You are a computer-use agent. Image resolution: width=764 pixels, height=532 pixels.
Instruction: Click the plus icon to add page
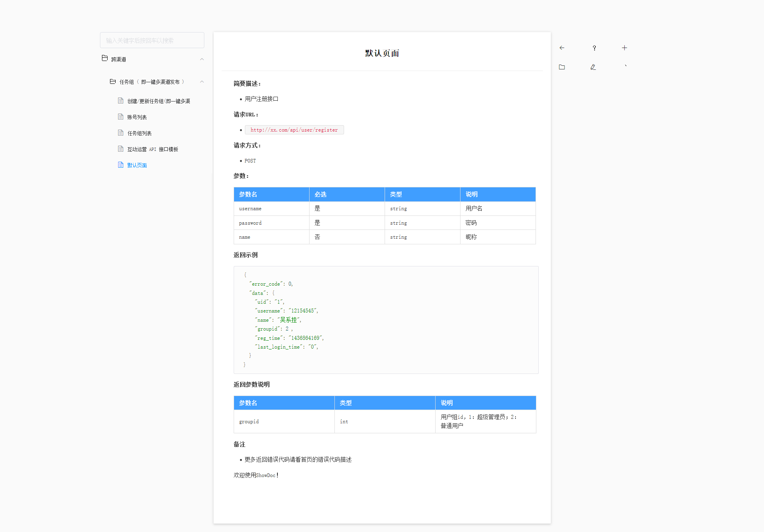tap(624, 48)
